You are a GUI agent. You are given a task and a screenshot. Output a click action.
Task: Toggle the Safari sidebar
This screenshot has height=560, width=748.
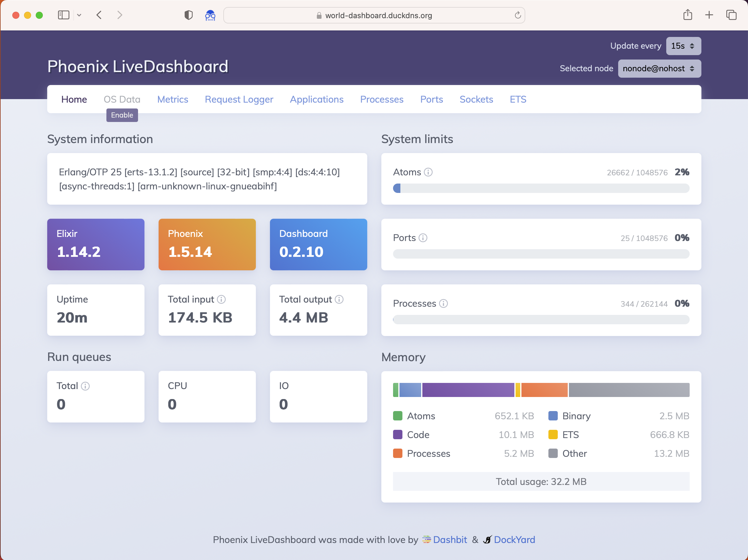click(x=64, y=15)
